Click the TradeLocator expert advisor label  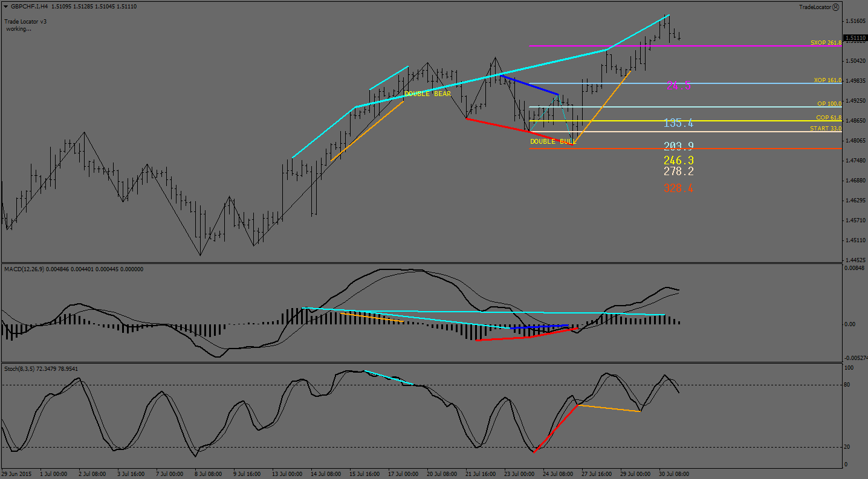pos(815,7)
